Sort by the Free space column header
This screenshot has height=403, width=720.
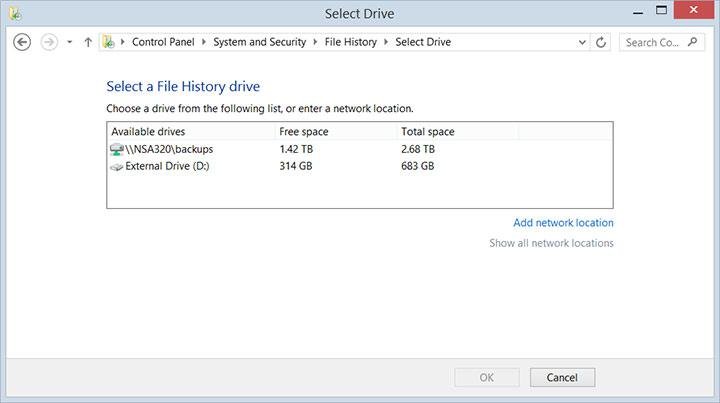pos(304,131)
